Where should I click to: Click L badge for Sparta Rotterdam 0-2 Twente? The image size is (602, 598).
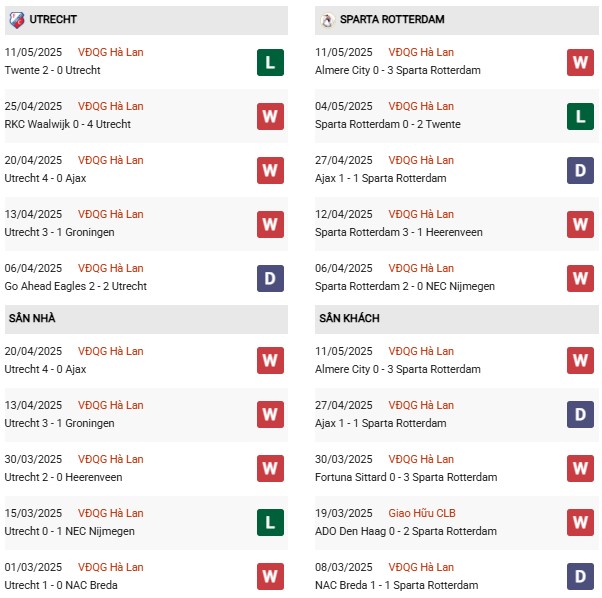point(581,116)
